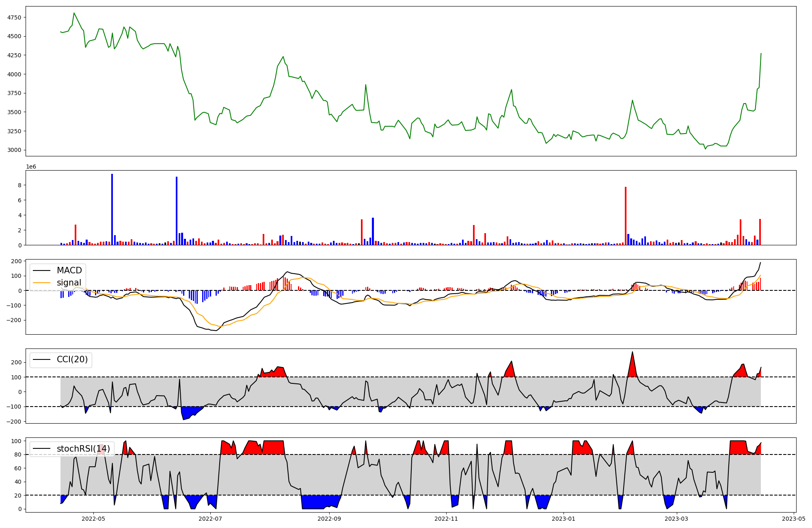Click the 2023-03 x-axis date label
812x528 pixels.
pos(677,518)
